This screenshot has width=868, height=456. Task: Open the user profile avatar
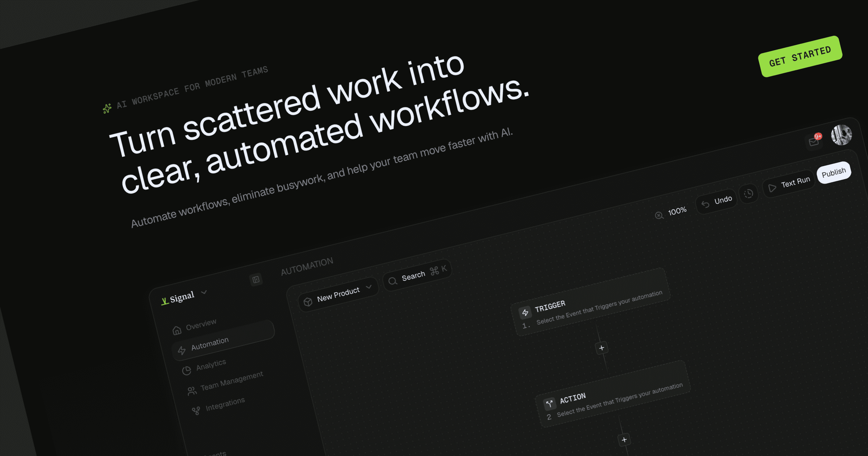point(841,135)
